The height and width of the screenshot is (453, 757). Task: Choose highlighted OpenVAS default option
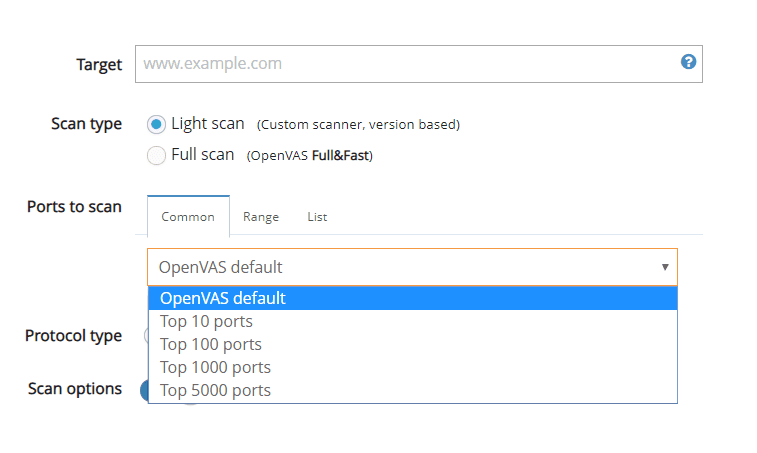[412, 298]
